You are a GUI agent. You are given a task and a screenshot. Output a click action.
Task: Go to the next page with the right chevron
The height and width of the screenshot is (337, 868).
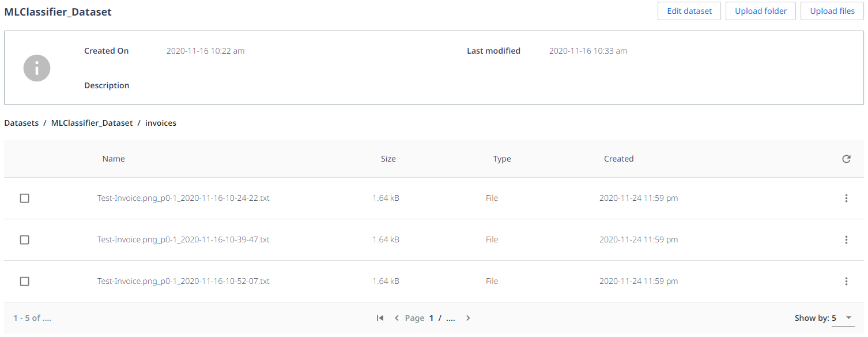(468, 318)
